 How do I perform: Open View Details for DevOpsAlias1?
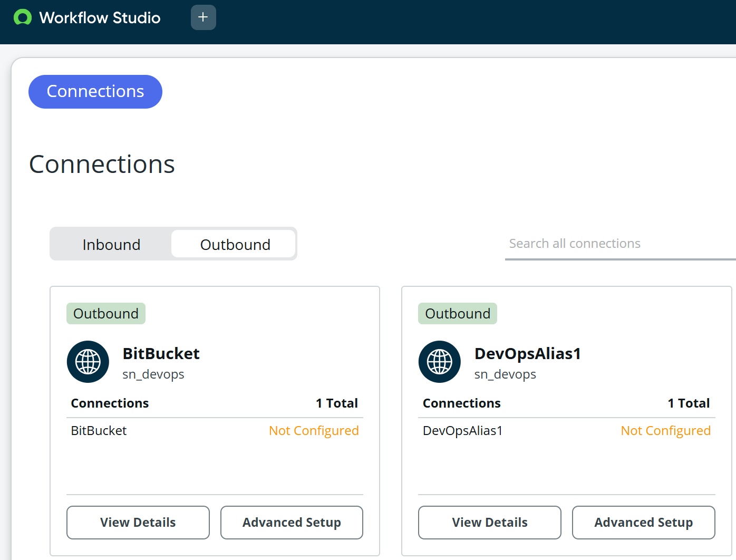[x=490, y=523]
